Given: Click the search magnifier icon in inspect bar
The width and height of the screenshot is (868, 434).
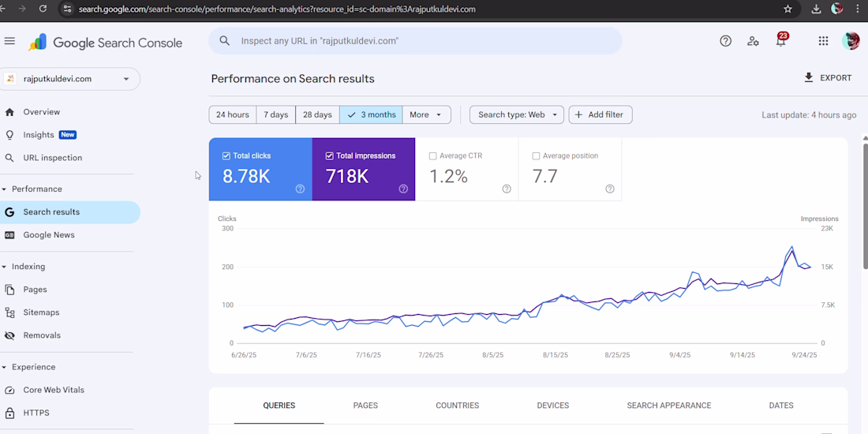Looking at the screenshot, I should [224, 40].
